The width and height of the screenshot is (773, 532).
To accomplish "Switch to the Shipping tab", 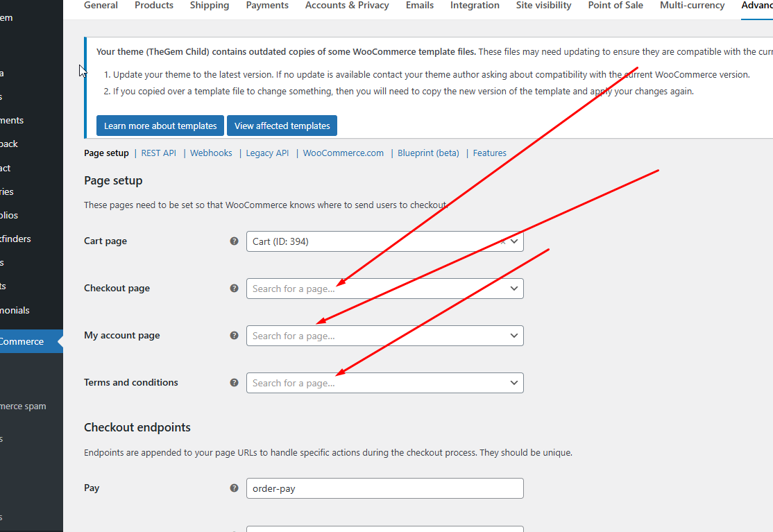I will 210,6.
